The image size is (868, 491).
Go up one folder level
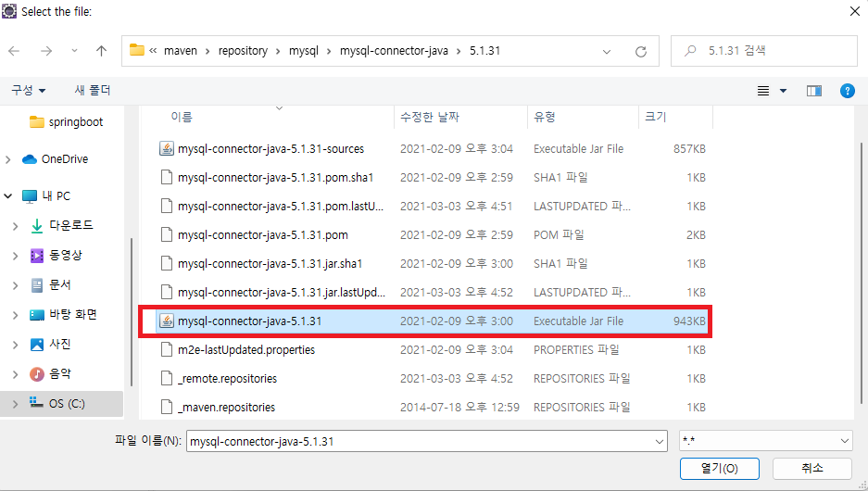[101, 51]
